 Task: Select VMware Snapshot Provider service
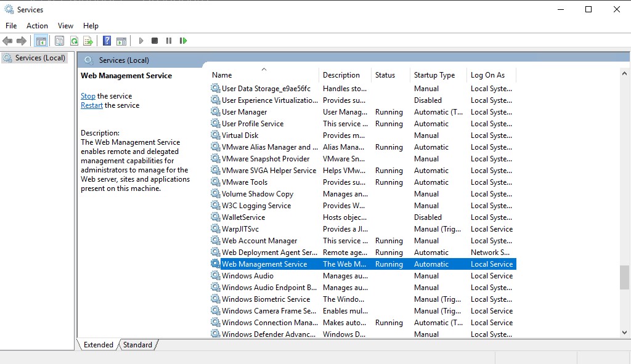363,158
